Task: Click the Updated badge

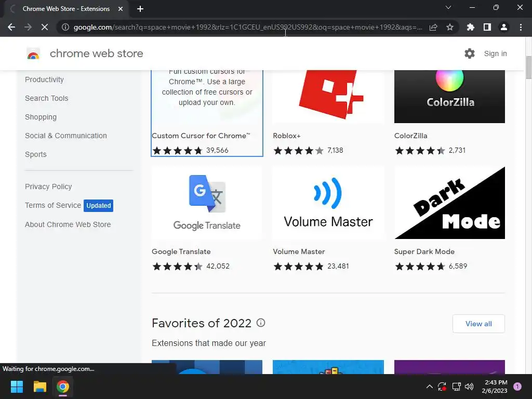Action: pos(98,206)
